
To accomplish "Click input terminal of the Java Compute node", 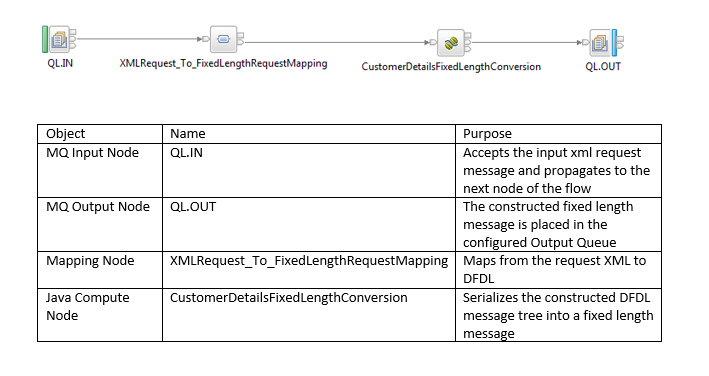I will click(433, 42).
